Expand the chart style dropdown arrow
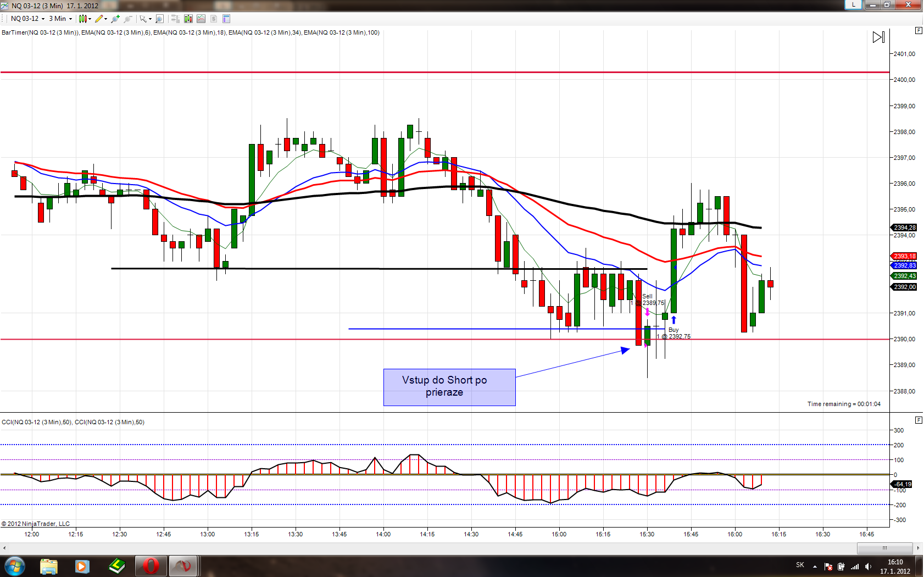Image resolution: width=924 pixels, height=577 pixels. click(x=90, y=19)
